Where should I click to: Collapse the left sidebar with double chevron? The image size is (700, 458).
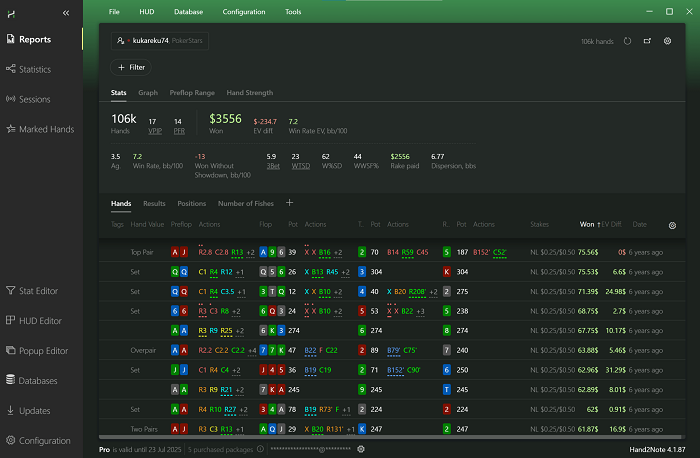[65, 13]
